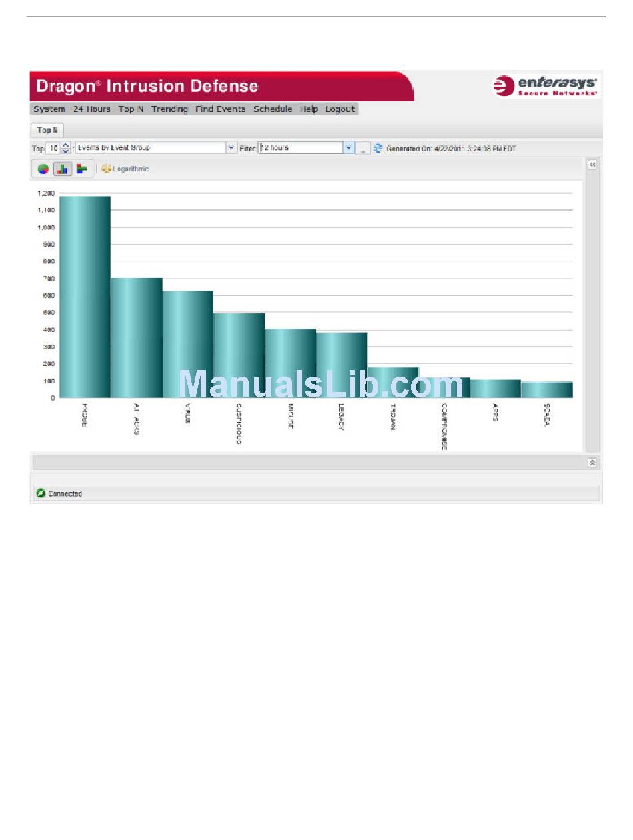Screen dimensions: 633x840
Task: Open the Events by Event Group dropdown
Action: [x=231, y=148]
